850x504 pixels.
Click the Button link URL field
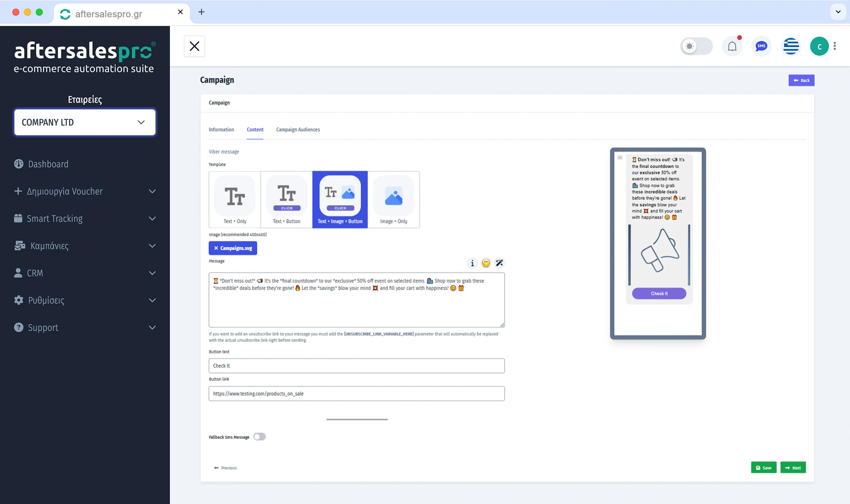(x=356, y=393)
